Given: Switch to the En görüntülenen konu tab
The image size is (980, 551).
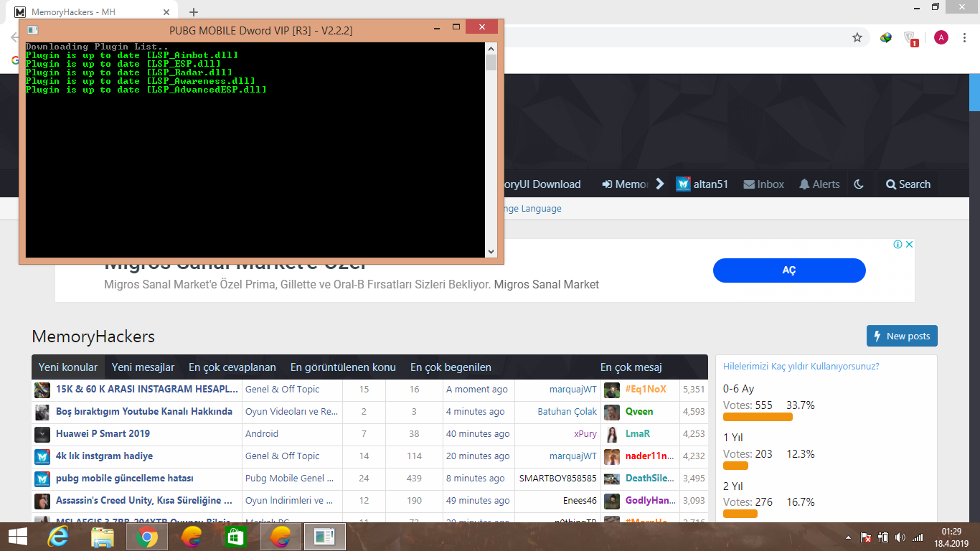Looking at the screenshot, I should 343,367.
